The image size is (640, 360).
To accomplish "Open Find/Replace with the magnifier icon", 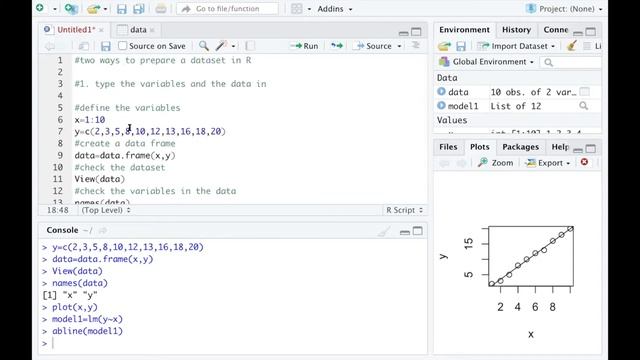I will 203,46.
